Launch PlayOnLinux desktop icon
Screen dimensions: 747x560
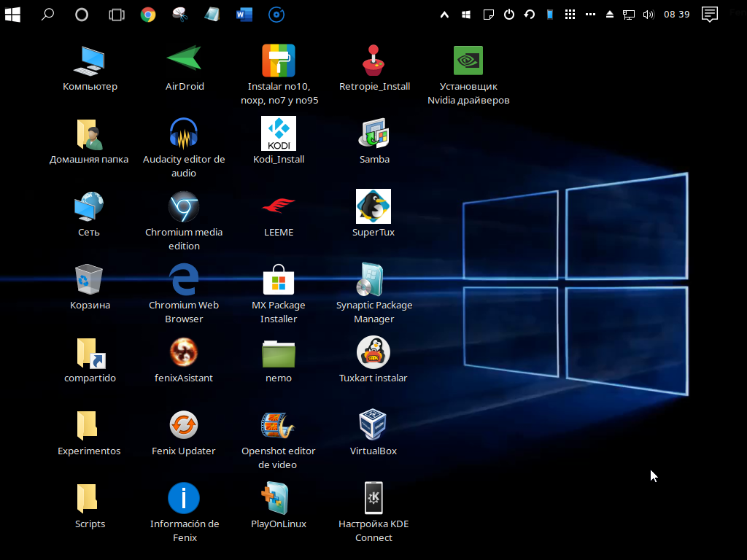tap(275, 498)
